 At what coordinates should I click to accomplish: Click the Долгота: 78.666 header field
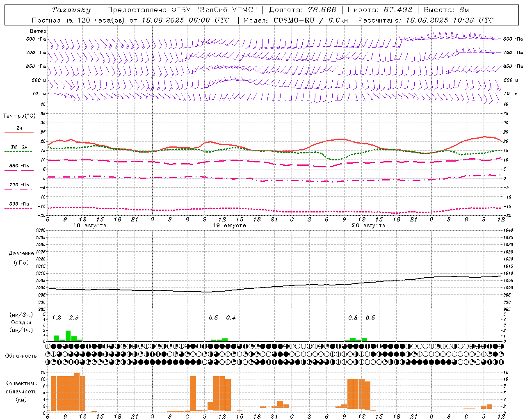coord(303,10)
